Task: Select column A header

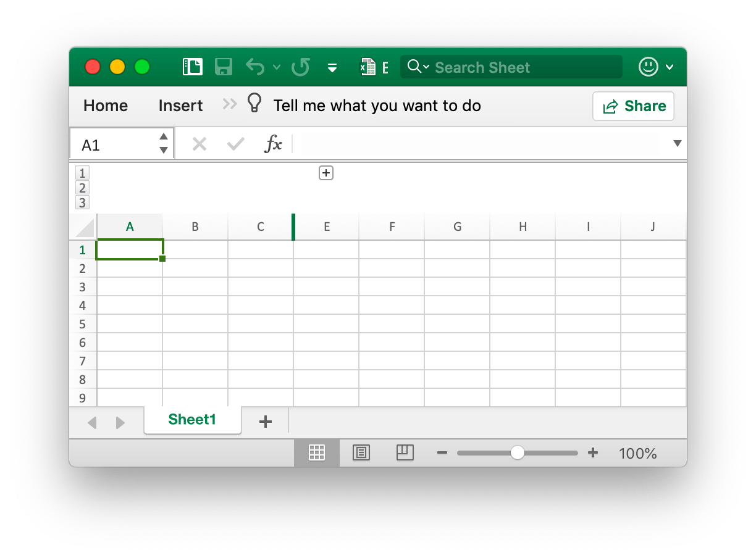Action: [130, 227]
